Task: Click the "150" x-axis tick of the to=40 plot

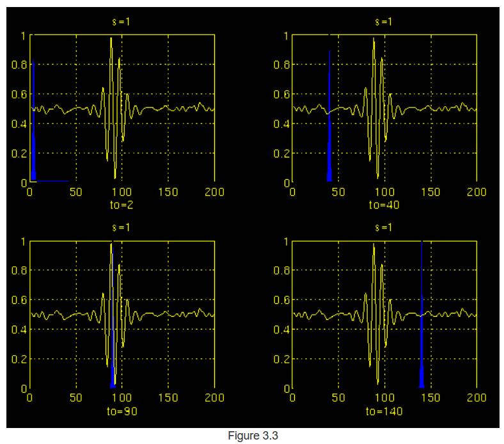Action: [430, 192]
